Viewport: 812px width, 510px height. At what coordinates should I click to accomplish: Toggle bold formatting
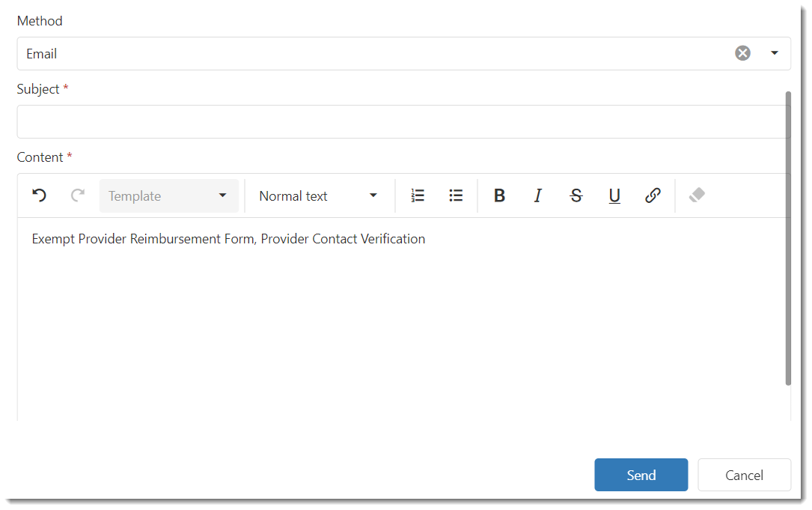[499, 195]
